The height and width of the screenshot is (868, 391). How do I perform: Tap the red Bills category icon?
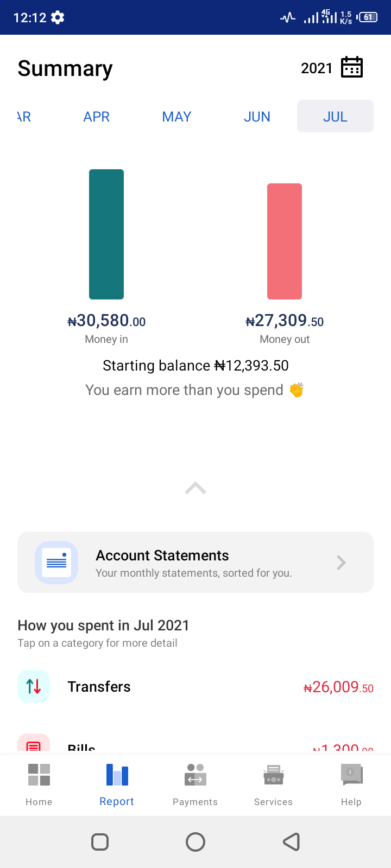click(x=34, y=743)
